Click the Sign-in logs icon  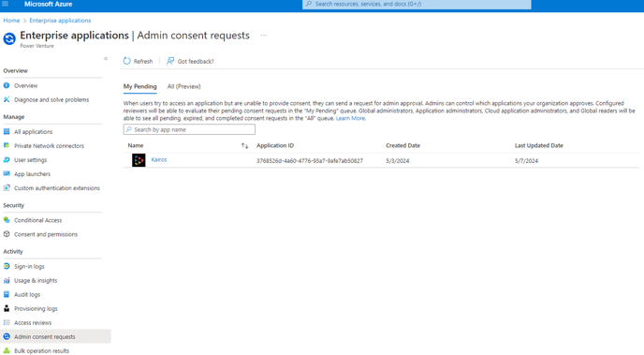[x=7, y=266]
